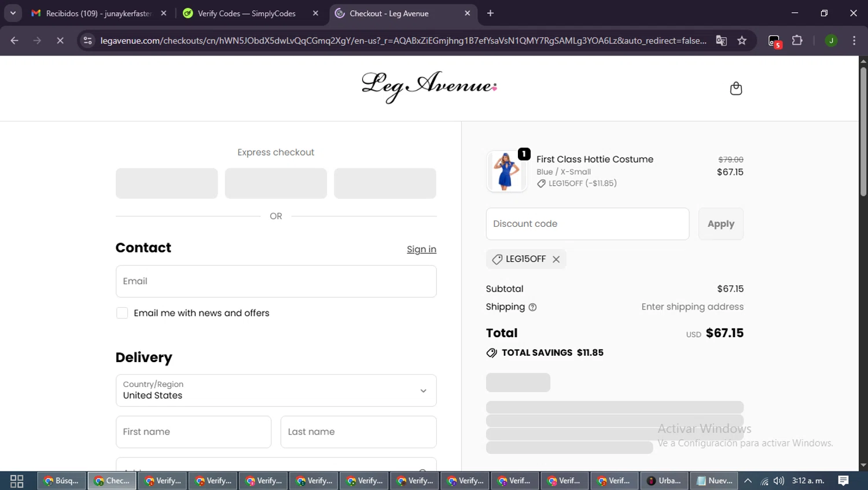
Task: Click the Leg Avenue logo
Action: pyautogui.click(x=429, y=87)
